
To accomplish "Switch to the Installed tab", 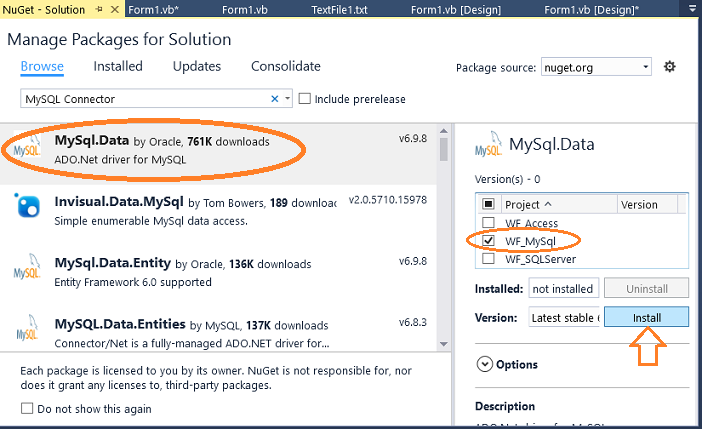I will click(118, 66).
